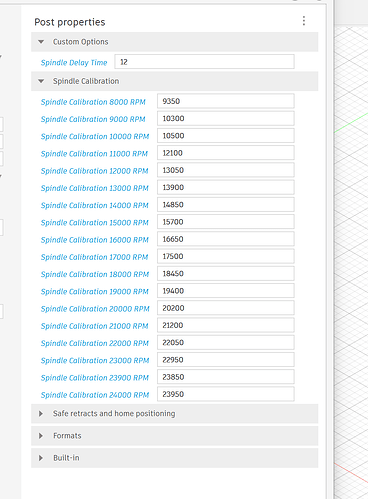Click the Spindle Calibration 10000 RPM label
Screen dimensions: 368x499
pos(95,137)
